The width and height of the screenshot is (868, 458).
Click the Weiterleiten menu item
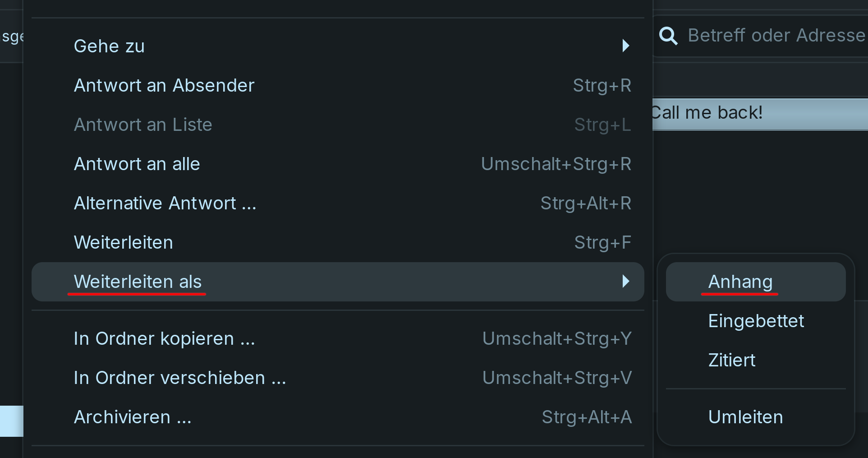coord(124,242)
